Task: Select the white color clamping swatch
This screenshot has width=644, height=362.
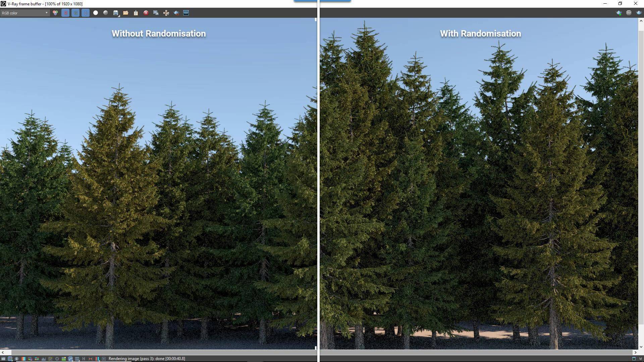Action: point(95,13)
